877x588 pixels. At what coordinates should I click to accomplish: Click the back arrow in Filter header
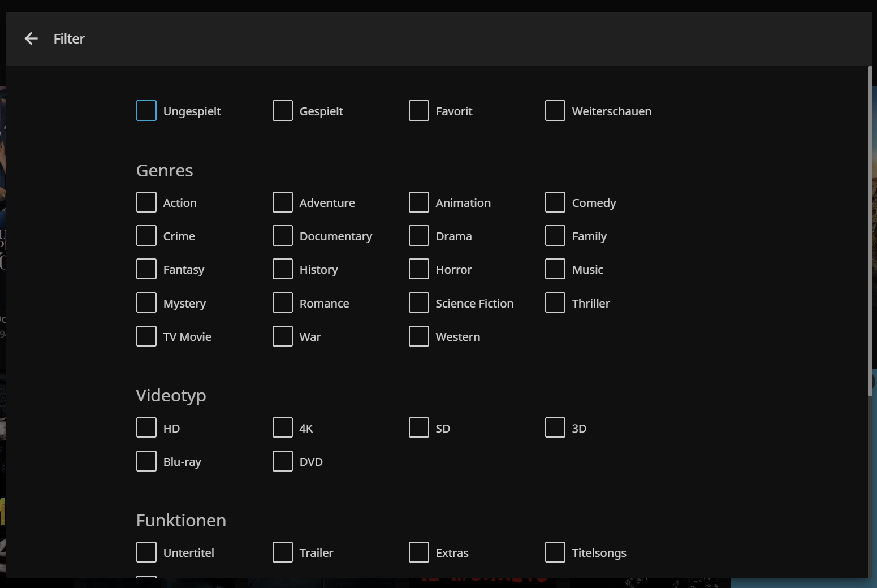(31, 38)
